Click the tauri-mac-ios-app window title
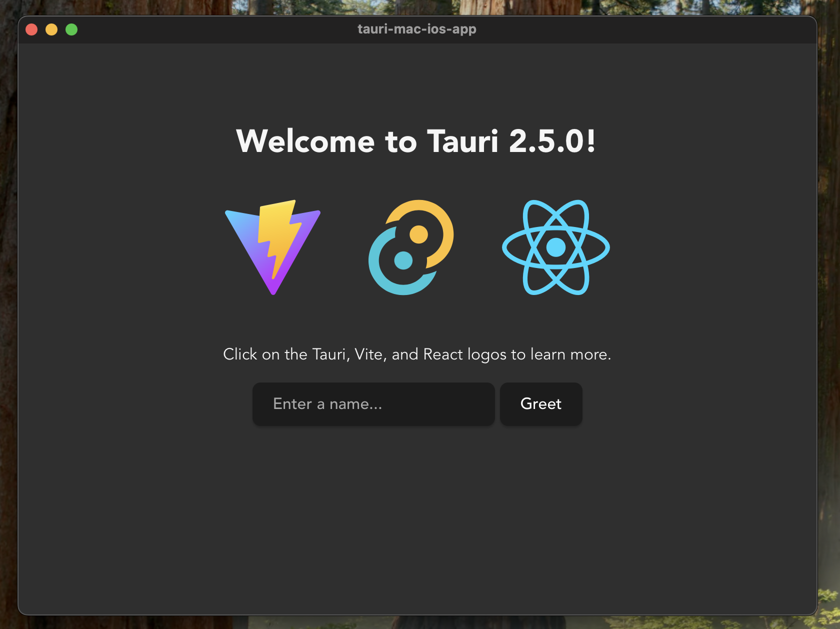 (417, 29)
